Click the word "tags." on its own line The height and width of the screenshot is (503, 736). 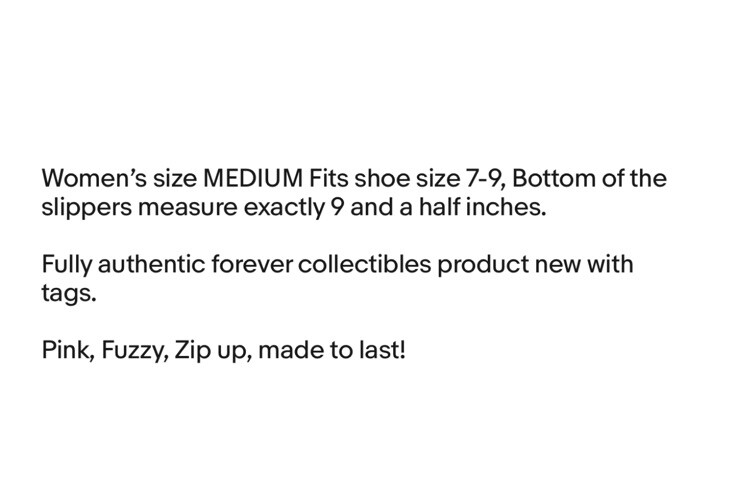(x=69, y=294)
